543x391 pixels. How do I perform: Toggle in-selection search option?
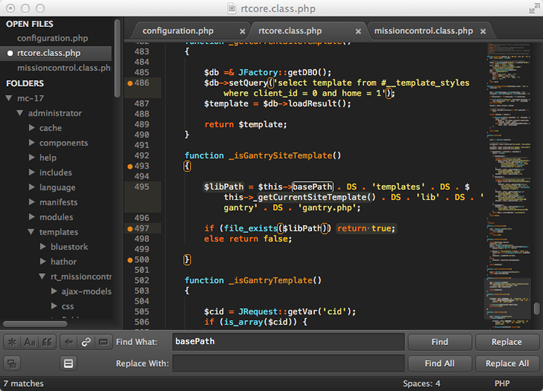coord(103,342)
